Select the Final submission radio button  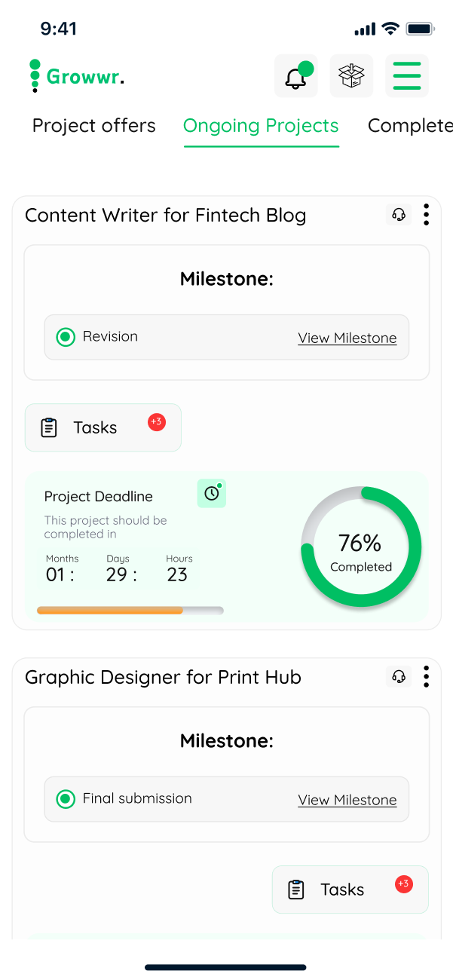point(66,799)
